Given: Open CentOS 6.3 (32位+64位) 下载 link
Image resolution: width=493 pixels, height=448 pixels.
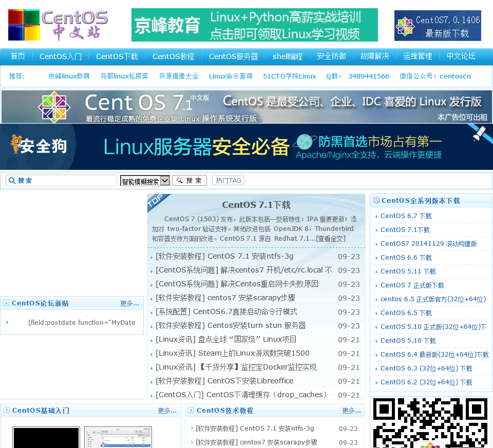Looking at the screenshot, I should 426,368.
